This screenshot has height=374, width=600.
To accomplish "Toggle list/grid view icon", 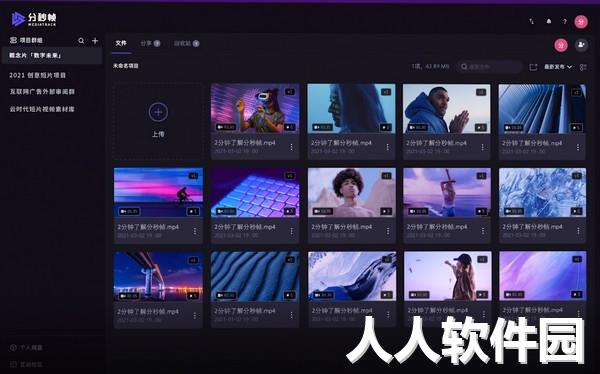I will click(x=583, y=67).
